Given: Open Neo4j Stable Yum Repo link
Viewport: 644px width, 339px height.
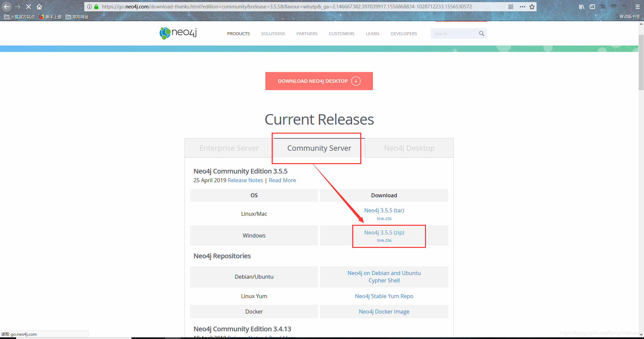Looking at the screenshot, I should pyautogui.click(x=384, y=296).
